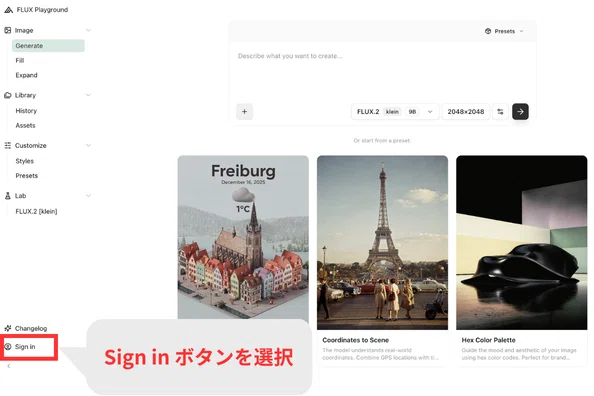Click the Library section label

25,95
